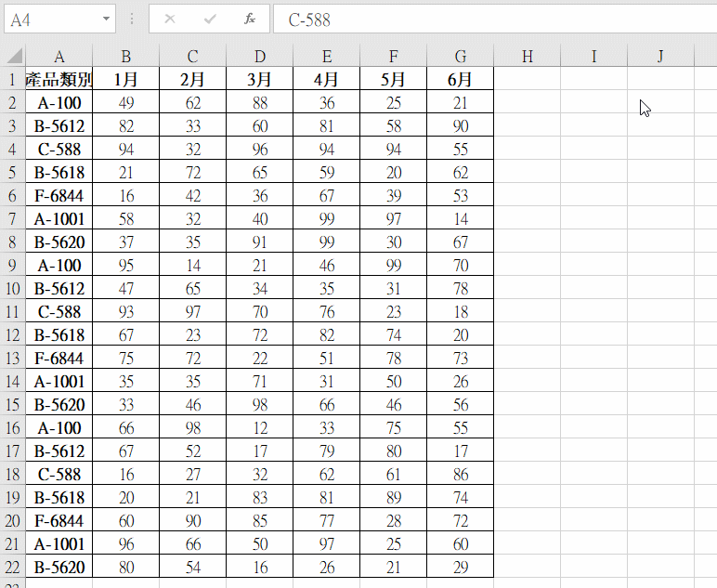Click cell E12 with value 82

pyautogui.click(x=327, y=334)
